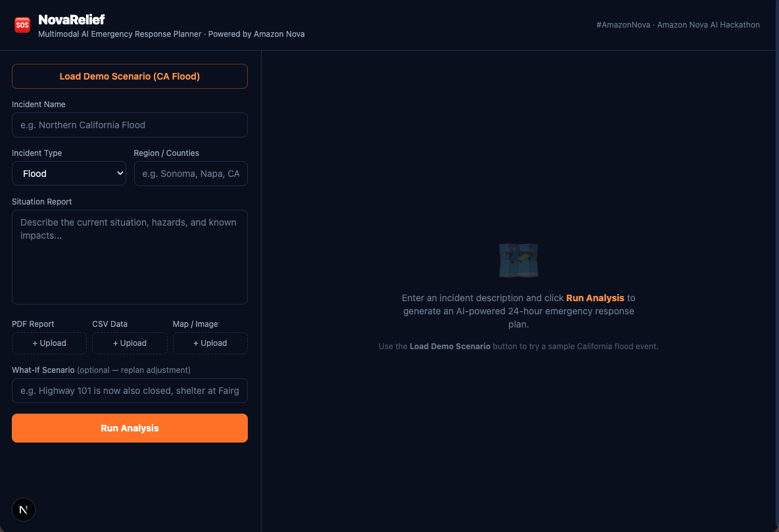Click the highlighted Run Analysis text in placeholder
The height and width of the screenshot is (532, 779).
(595, 298)
